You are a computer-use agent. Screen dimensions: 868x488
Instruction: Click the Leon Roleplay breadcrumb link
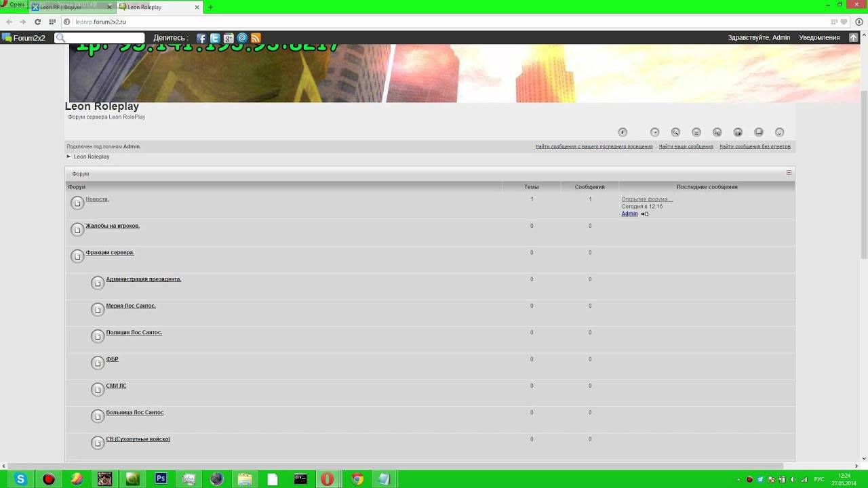[92, 157]
